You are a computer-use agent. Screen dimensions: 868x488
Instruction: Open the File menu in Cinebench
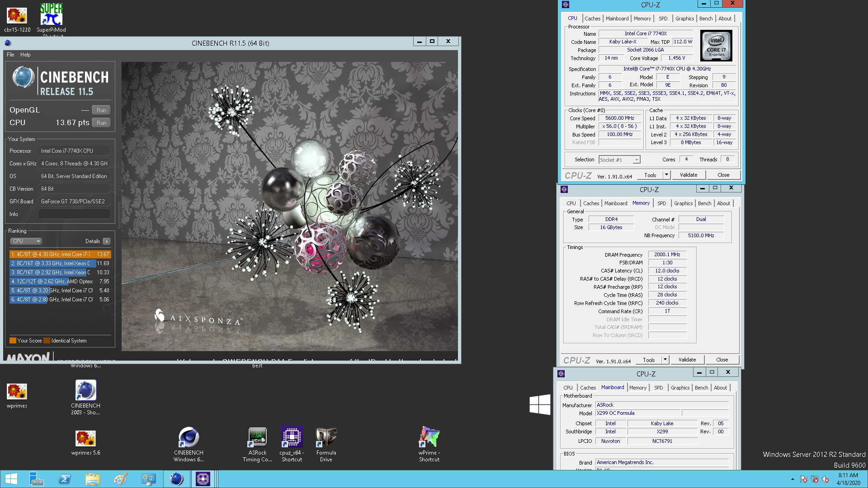click(x=10, y=55)
